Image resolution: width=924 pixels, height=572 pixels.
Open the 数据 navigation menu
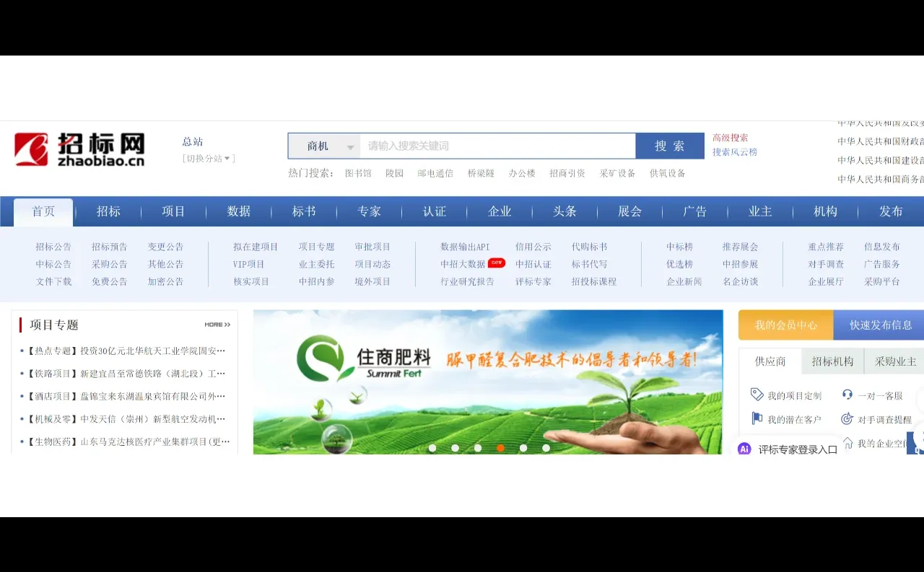[x=238, y=211]
